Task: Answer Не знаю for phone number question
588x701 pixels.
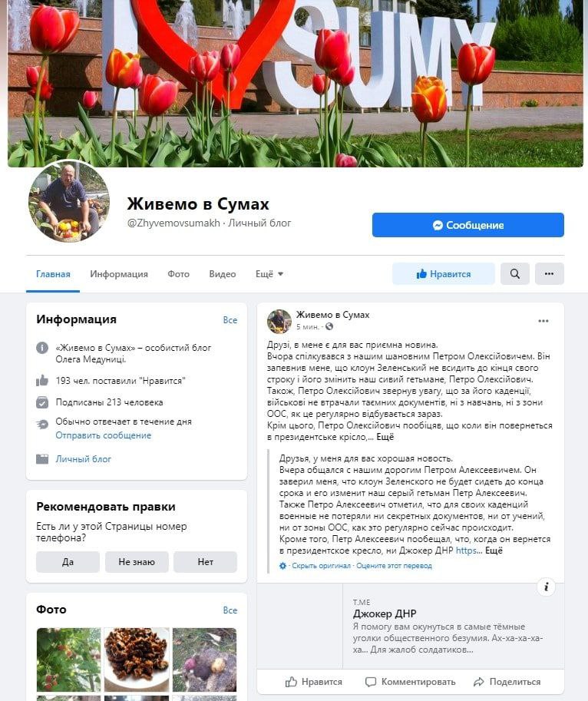Action: click(x=137, y=562)
